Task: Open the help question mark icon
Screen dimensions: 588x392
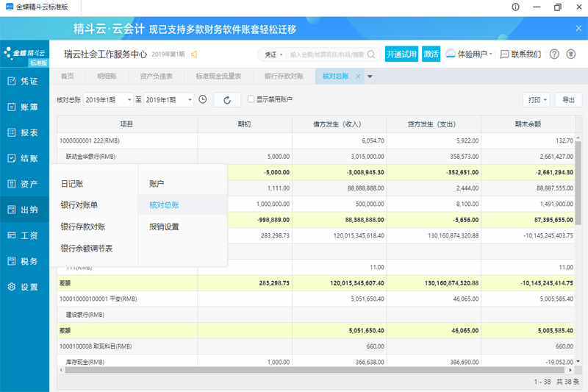Action: coord(554,54)
